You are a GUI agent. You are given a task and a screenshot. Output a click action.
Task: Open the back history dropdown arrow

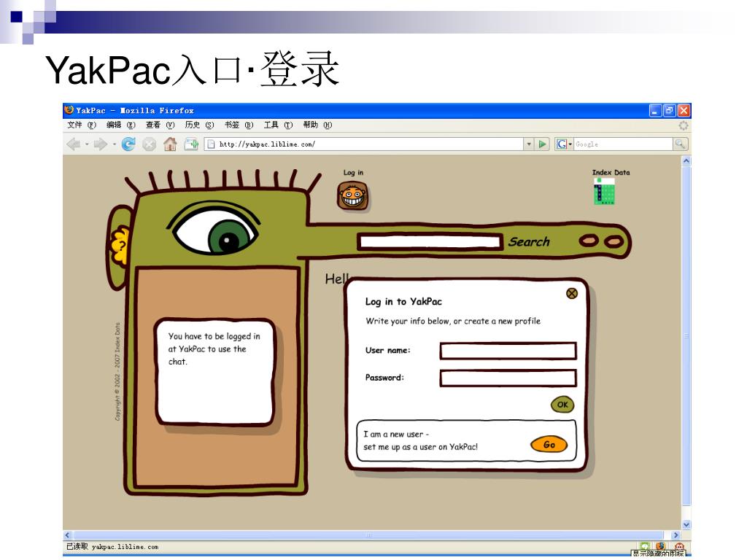(x=87, y=144)
